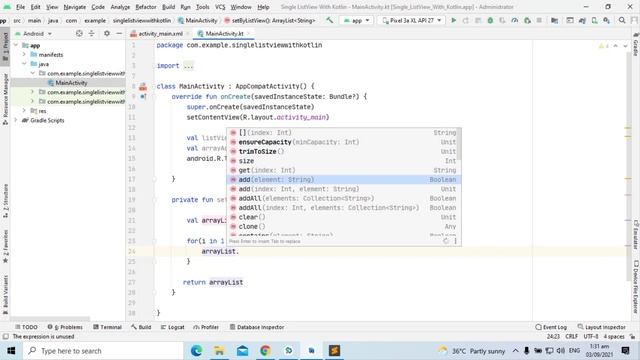Open the SDK Manager icon

tap(607, 20)
